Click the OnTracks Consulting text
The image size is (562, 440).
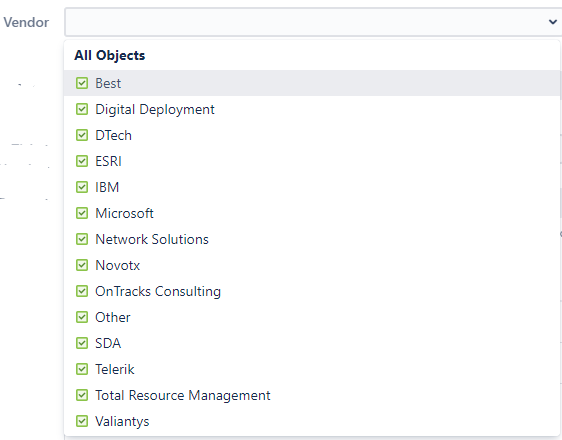pos(158,291)
